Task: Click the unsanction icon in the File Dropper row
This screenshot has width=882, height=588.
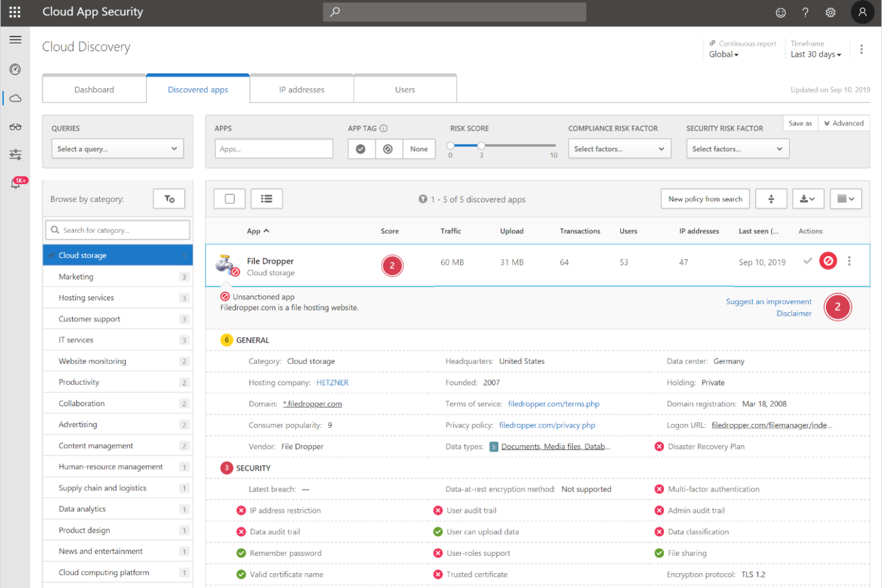Action: click(x=828, y=261)
